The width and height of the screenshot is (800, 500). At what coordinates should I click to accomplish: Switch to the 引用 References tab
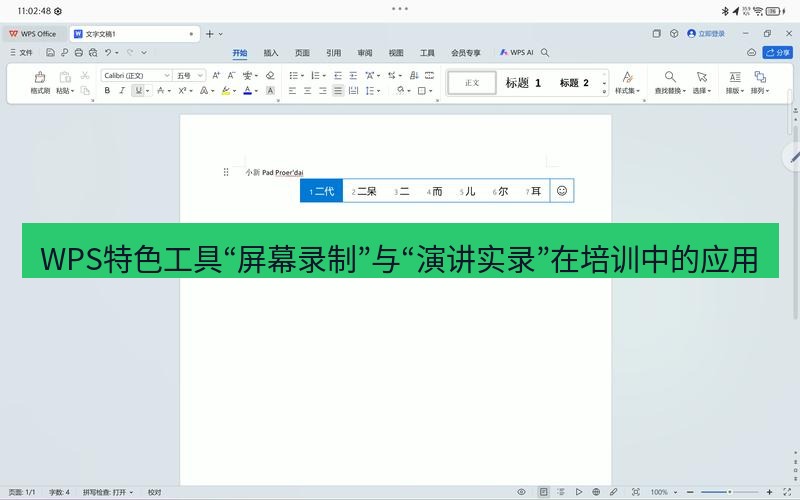pyautogui.click(x=333, y=53)
